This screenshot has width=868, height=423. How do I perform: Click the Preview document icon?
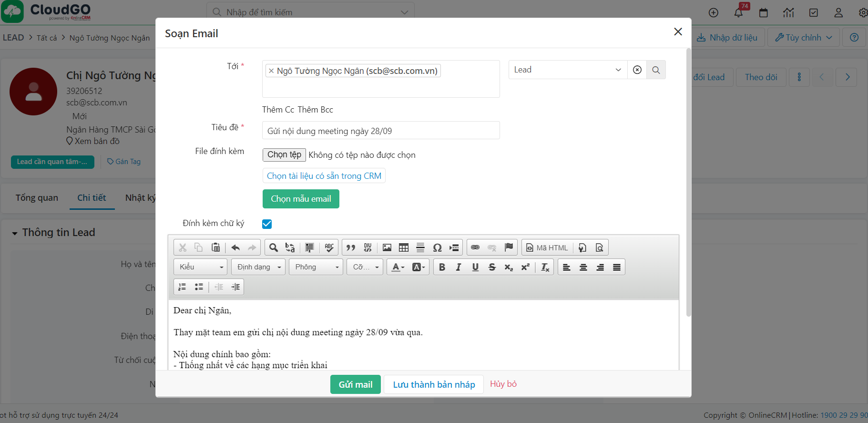click(x=599, y=248)
